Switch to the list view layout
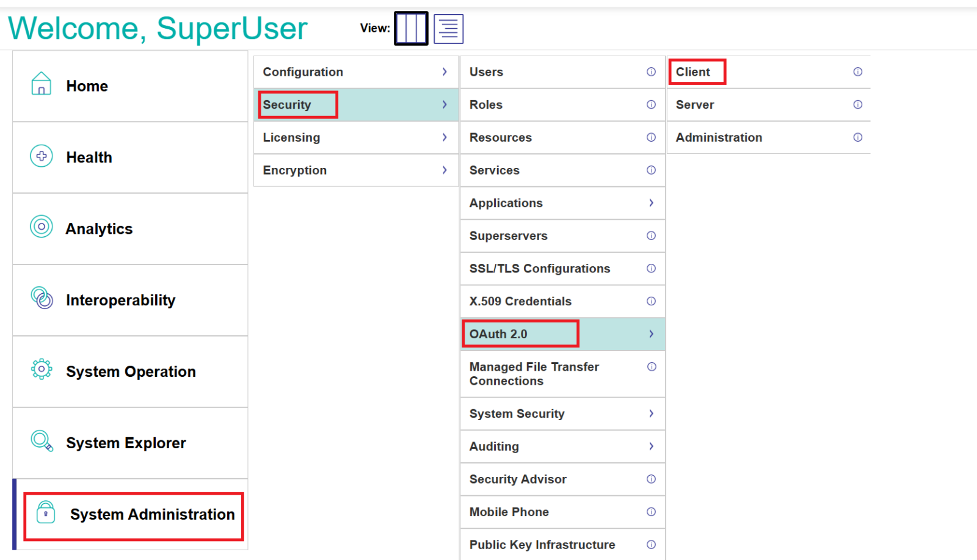The image size is (977, 560). (448, 29)
